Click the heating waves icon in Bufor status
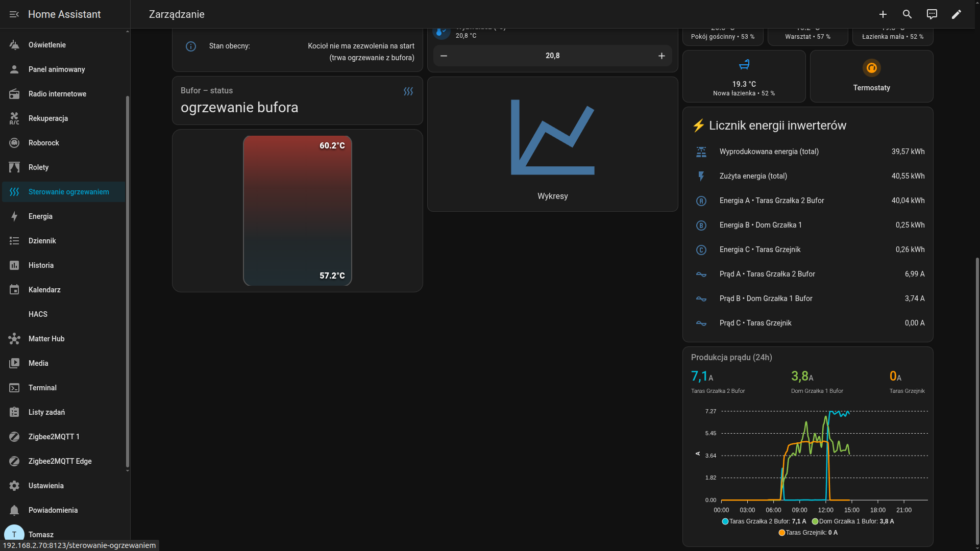 pos(408,91)
